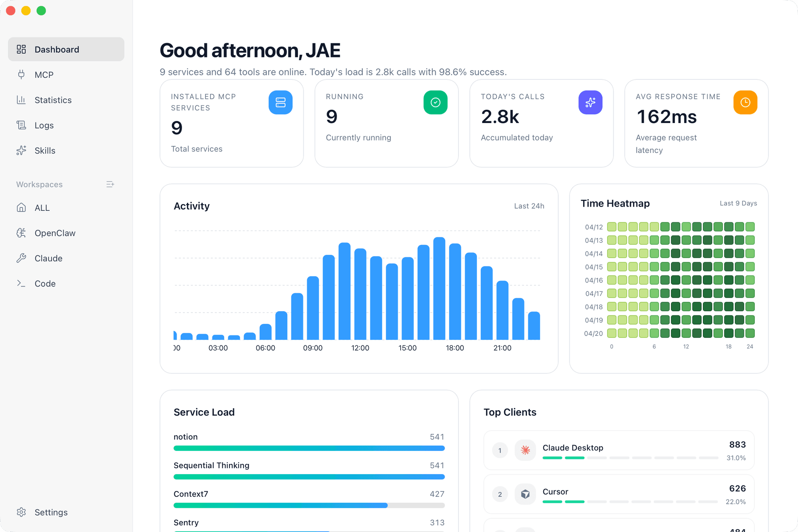Click the Activity bar at 21:00
The image size is (798, 532).
(x=502, y=310)
